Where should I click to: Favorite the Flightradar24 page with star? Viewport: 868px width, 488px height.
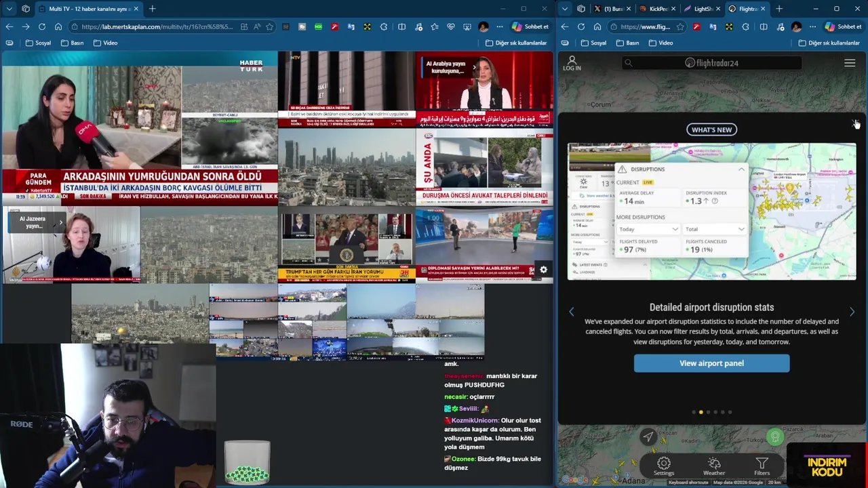[681, 26]
